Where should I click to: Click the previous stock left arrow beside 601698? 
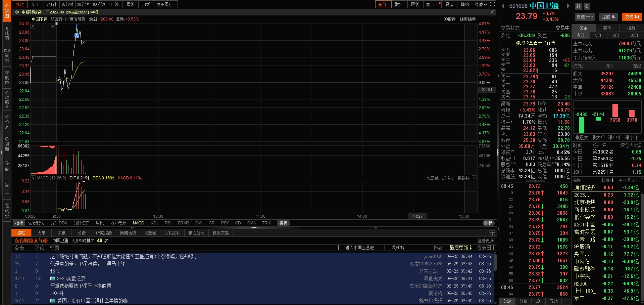pos(503,6)
